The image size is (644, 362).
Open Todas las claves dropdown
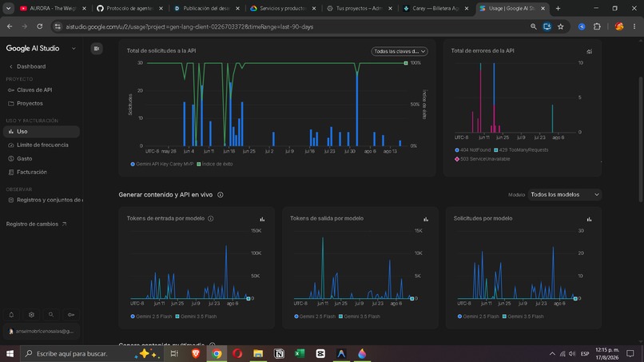(x=400, y=51)
